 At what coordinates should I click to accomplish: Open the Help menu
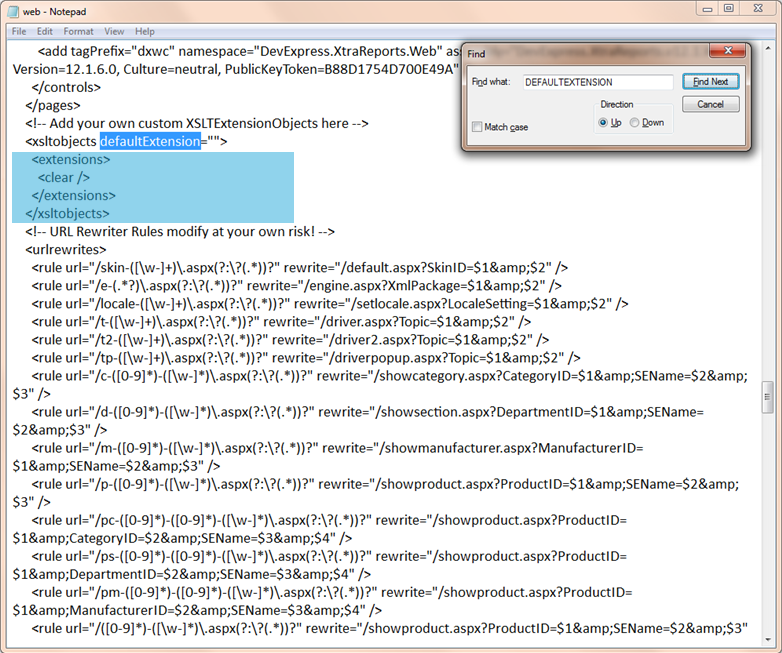click(x=145, y=31)
